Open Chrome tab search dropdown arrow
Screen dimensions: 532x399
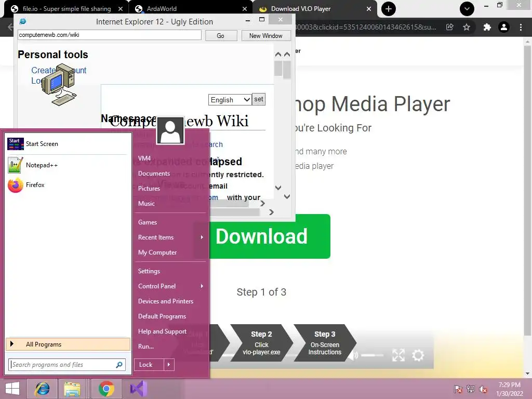[x=467, y=9]
